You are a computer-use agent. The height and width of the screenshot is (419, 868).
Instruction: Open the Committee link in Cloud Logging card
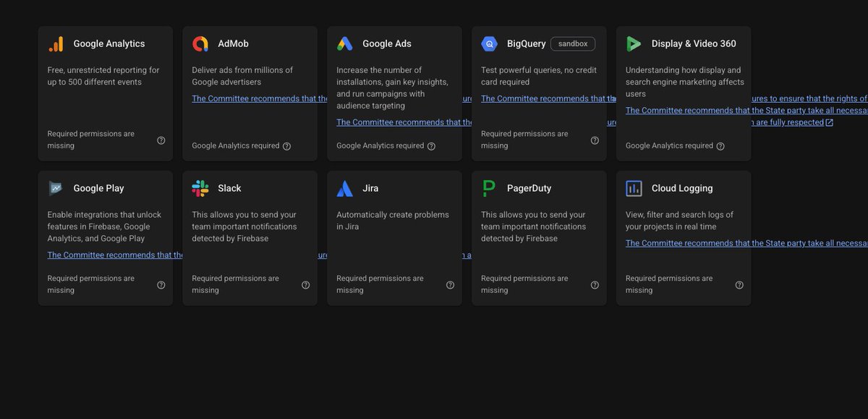(746, 244)
